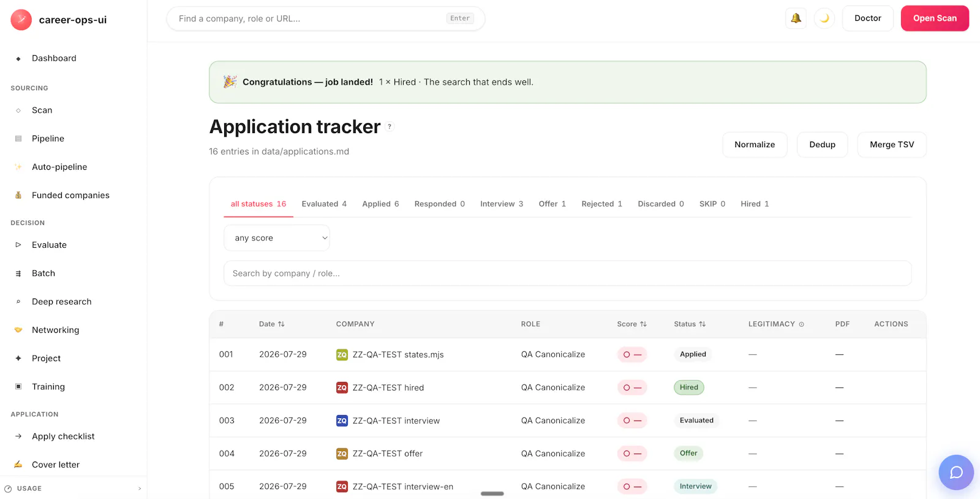Switch to the Hired tab
The width and height of the screenshot is (980, 499).
(x=755, y=204)
